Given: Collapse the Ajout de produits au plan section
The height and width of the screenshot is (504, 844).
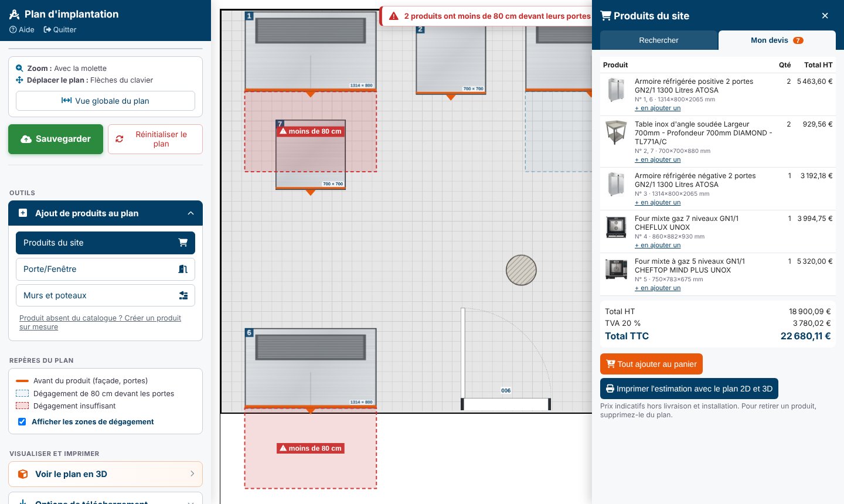Looking at the screenshot, I should coord(105,213).
